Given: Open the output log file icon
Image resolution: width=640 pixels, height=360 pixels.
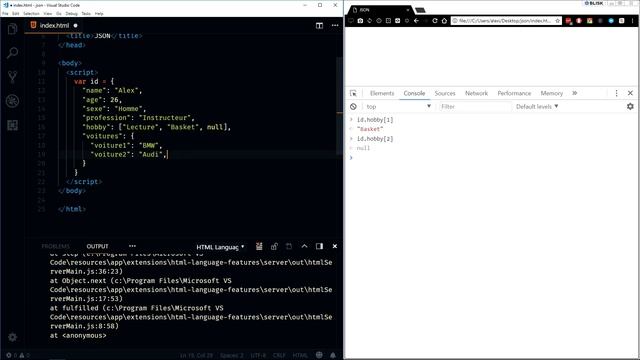Looking at the screenshot, I should pos(289,246).
